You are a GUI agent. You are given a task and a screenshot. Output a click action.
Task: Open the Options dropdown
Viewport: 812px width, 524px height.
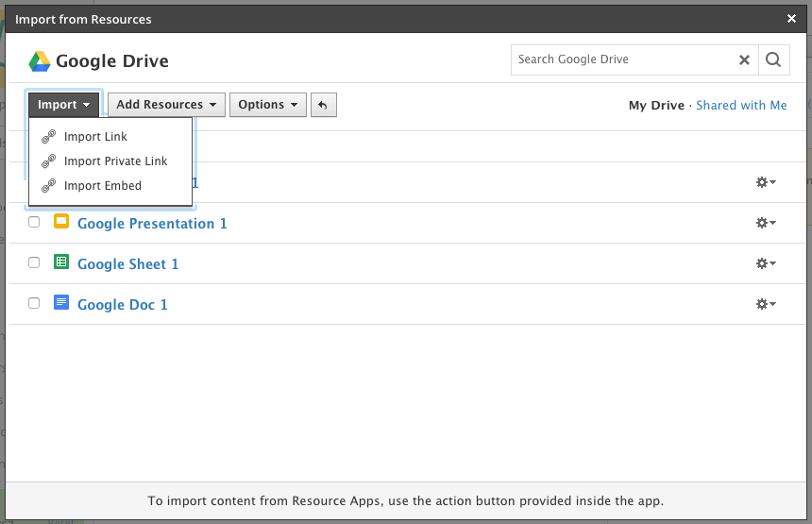pyautogui.click(x=268, y=105)
